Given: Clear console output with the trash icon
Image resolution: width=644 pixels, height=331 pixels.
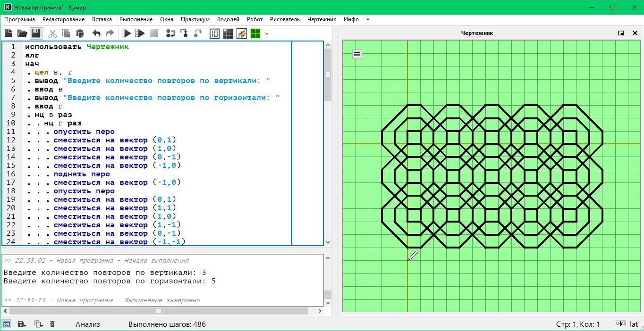Looking at the screenshot, I should [x=52, y=324].
